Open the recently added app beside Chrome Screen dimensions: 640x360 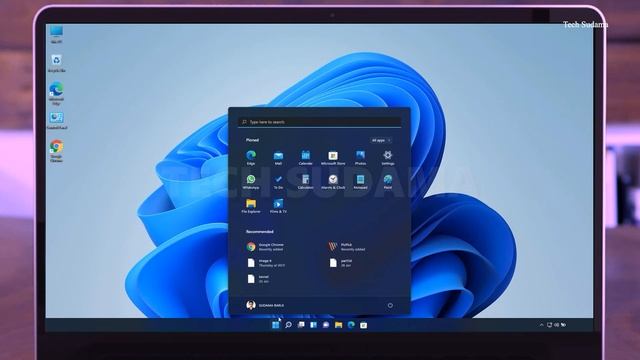347,247
